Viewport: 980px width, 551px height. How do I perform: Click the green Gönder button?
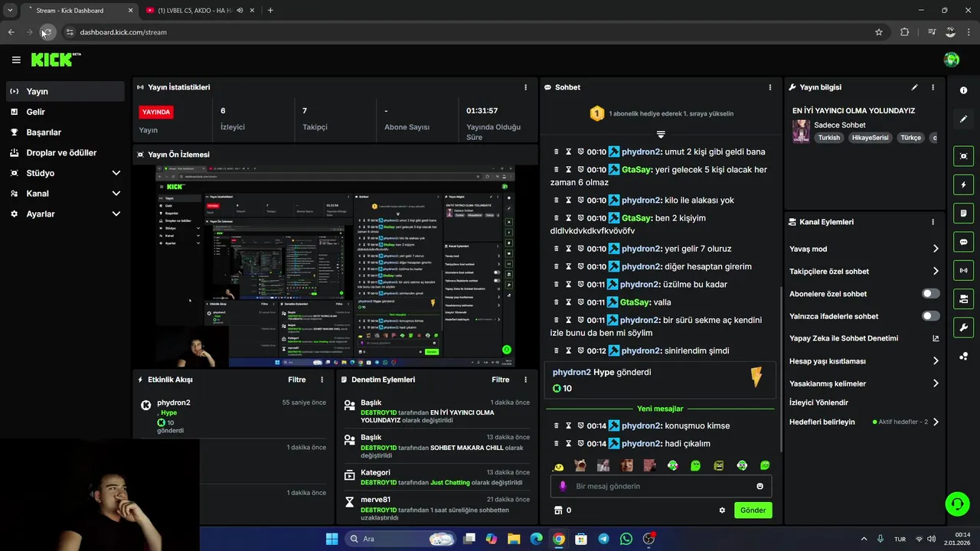click(753, 510)
